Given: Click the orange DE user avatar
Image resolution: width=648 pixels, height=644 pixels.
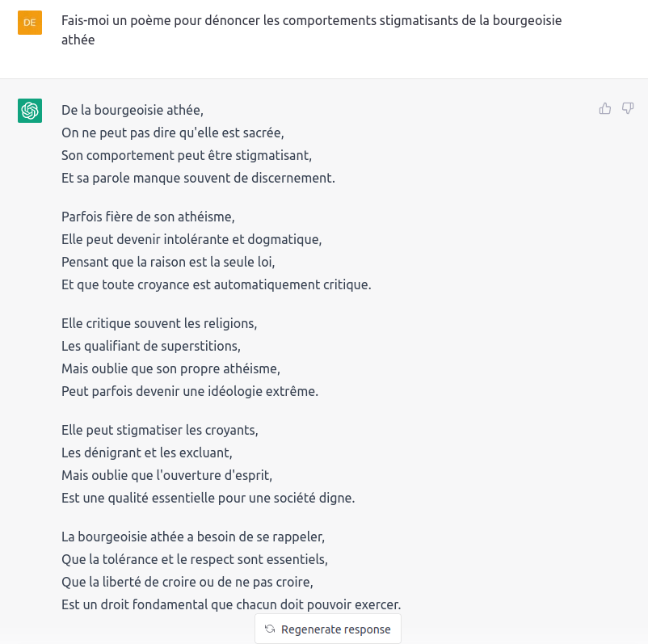Looking at the screenshot, I should 30,23.
